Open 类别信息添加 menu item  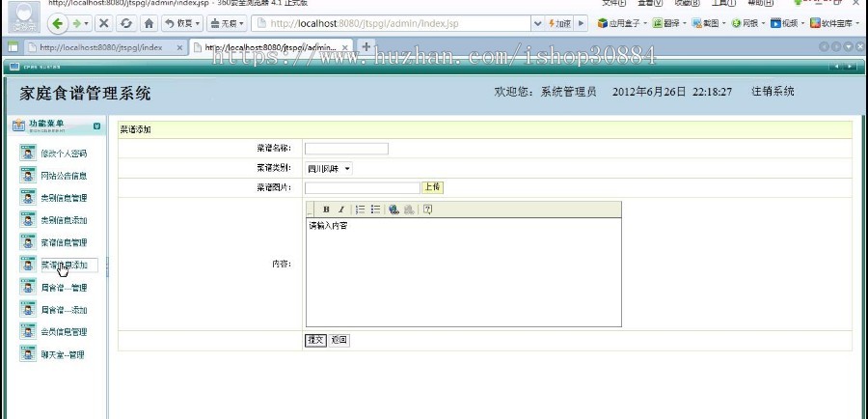pyautogui.click(x=64, y=220)
